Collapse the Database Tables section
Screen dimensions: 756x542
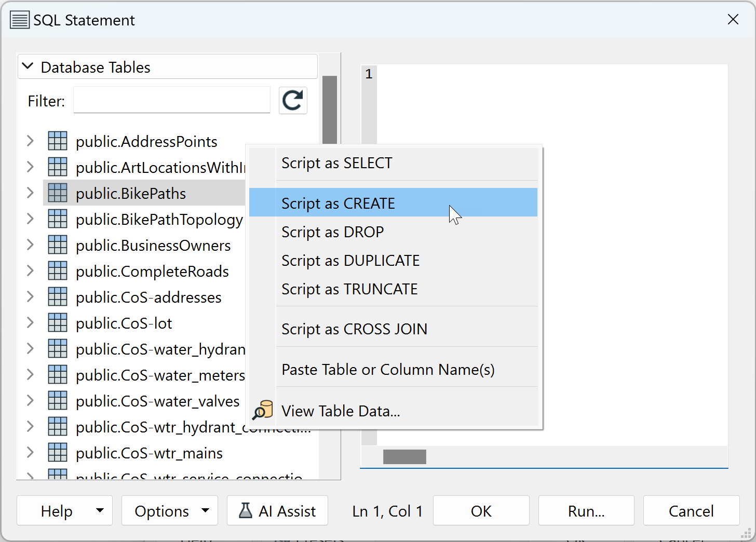tap(28, 67)
